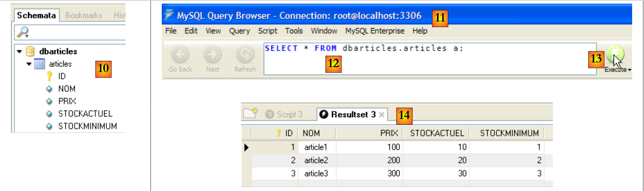This screenshot has width=644, height=191.
Task: Click the Next arrow icon
Action: point(213,54)
